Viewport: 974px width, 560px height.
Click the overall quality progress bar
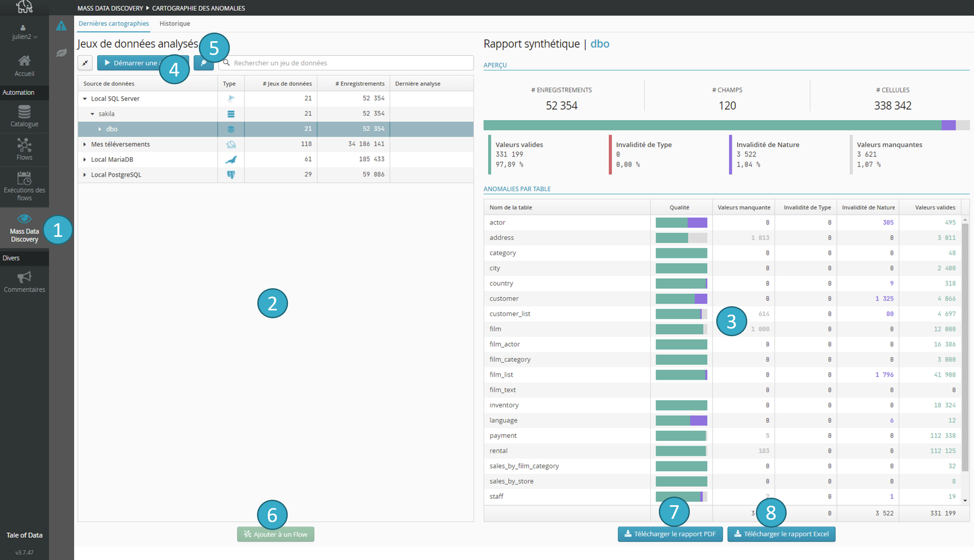[726, 125]
